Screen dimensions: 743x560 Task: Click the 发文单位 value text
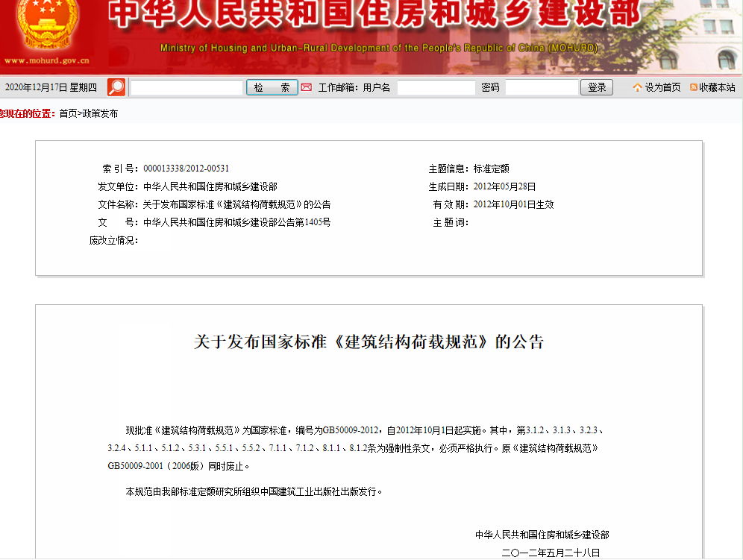pyautogui.click(x=210, y=186)
